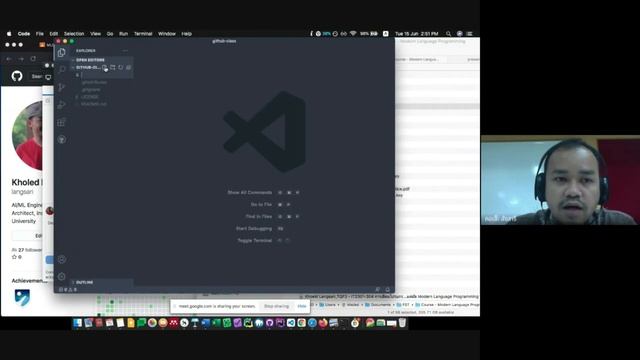This screenshot has width=640, height=360.
Task: Click Start Debugging on welcome screen
Action: tap(253, 229)
